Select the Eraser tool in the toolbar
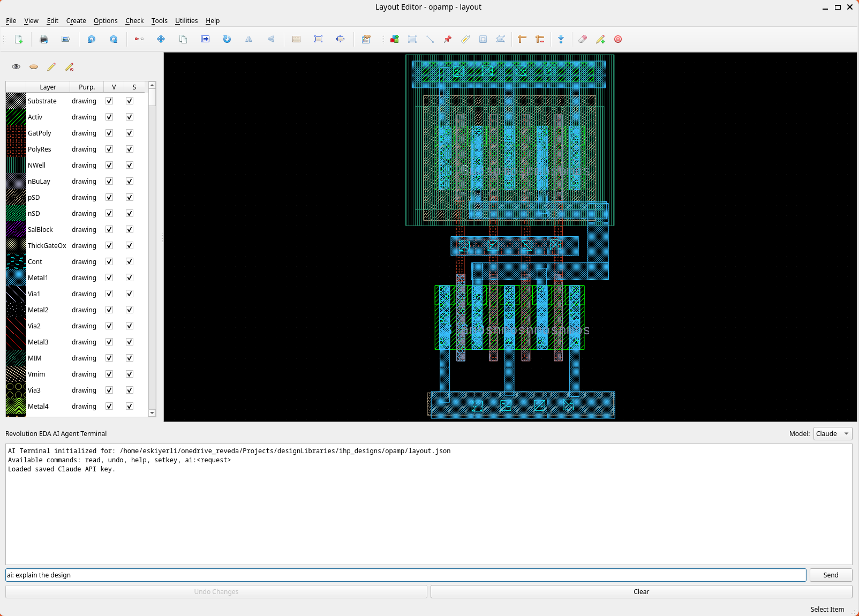This screenshot has width=859, height=616. point(583,39)
